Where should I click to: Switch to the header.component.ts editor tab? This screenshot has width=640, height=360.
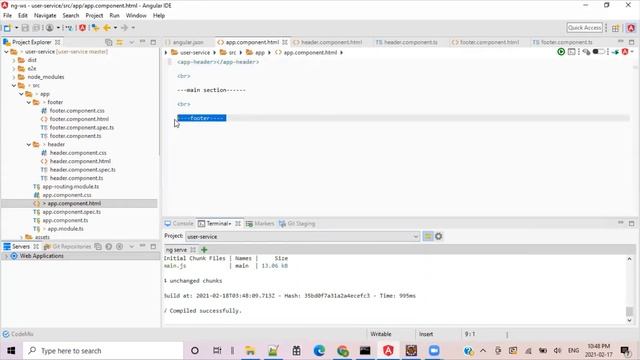(407, 42)
